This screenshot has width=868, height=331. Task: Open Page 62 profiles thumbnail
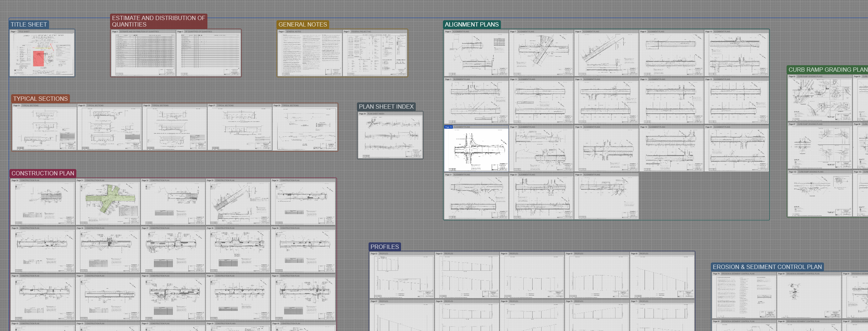(x=402, y=275)
